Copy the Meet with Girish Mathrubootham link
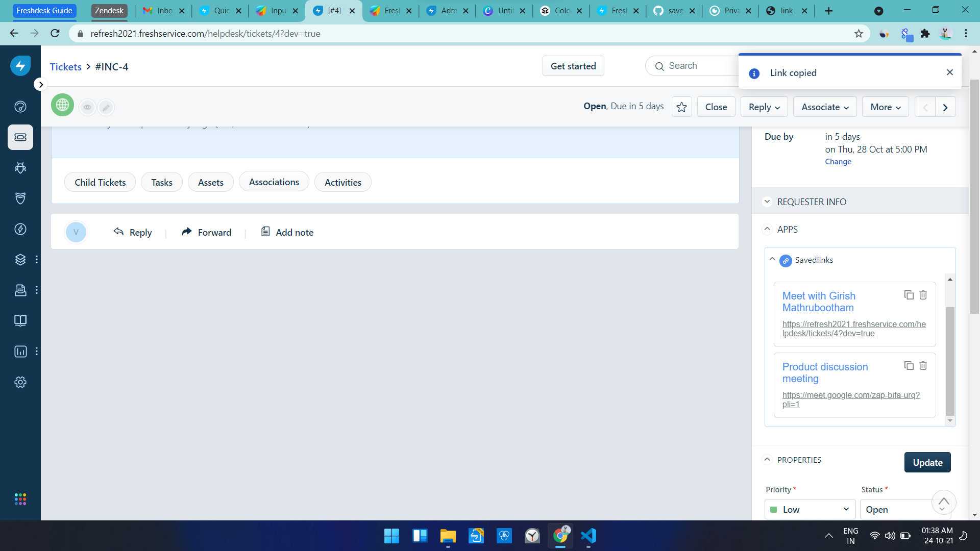This screenshot has width=980, height=551. (909, 295)
